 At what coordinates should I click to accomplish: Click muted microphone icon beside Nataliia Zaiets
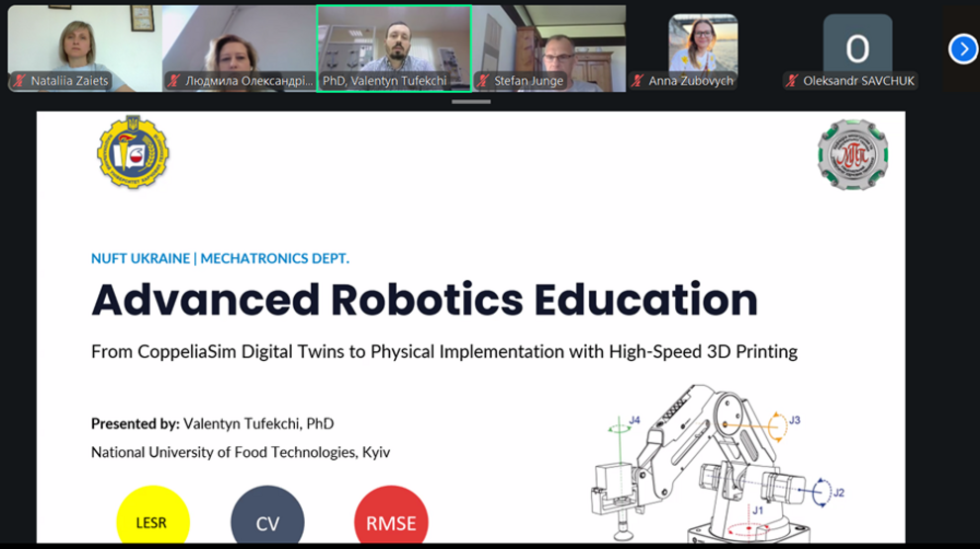[20, 80]
